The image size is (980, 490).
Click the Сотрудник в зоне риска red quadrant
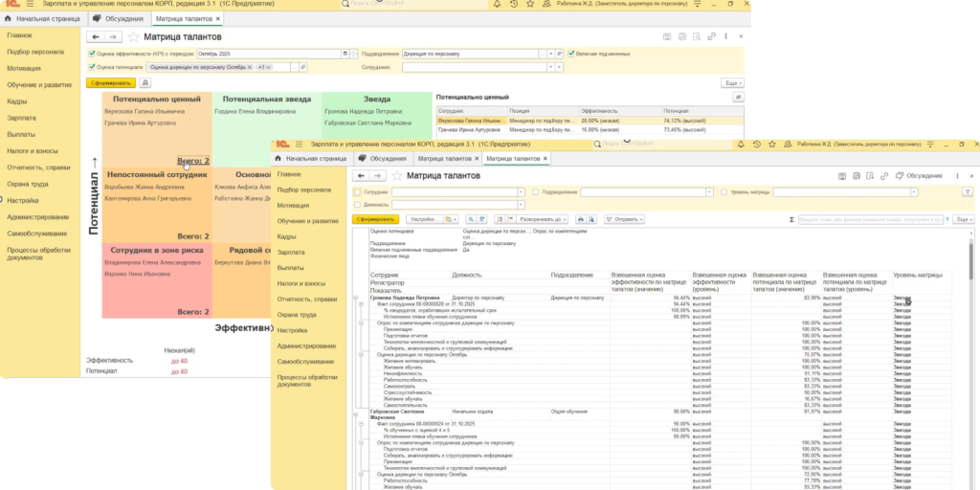[156, 278]
